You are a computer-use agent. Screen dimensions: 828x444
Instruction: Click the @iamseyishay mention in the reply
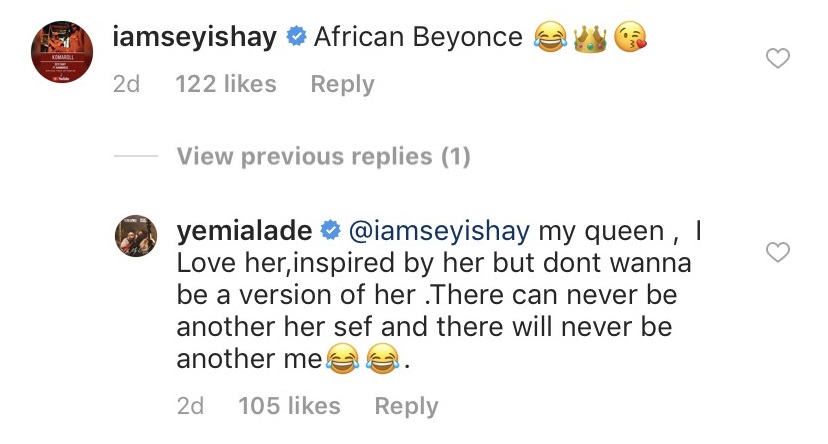coord(439,232)
